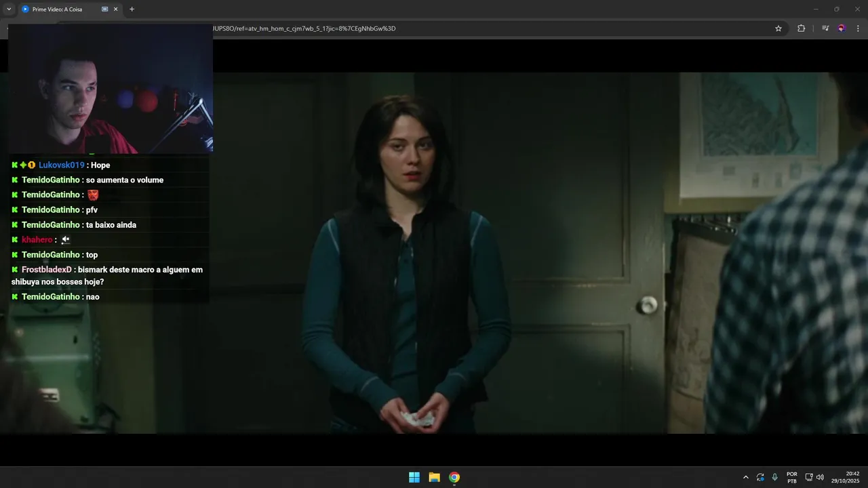This screenshot has width=868, height=488.
Task: Click the FrostbladexD username in chat
Action: coord(47,270)
